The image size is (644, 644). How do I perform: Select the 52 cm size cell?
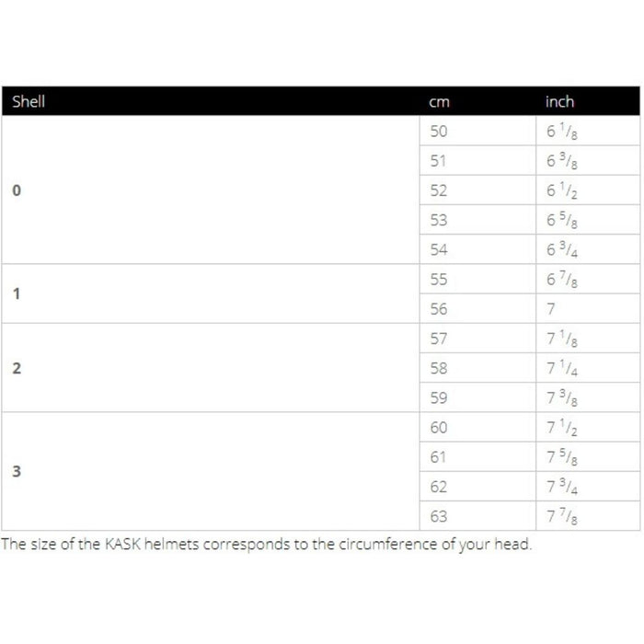pyautogui.click(x=439, y=190)
